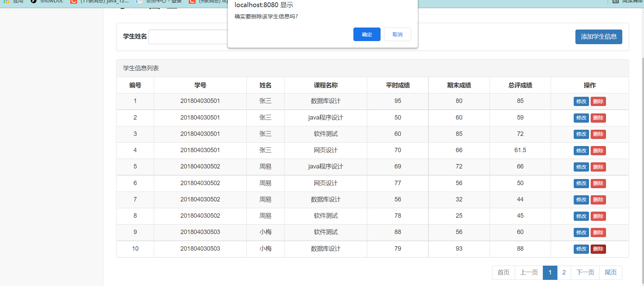Screen dimensions: 644x286
Task: Click 修改 for row 8 周易 软件测试
Action: [x=581, y=216]
